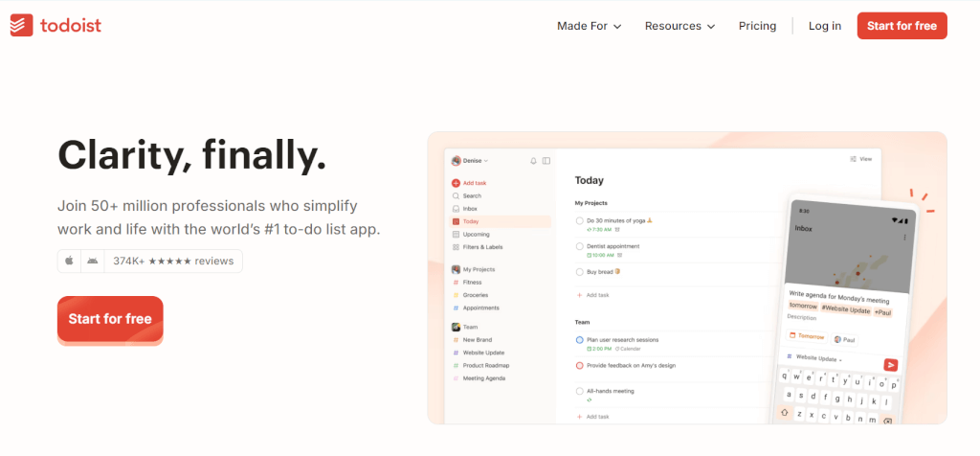Expand the Made For dropdown menu

point(589,26)
